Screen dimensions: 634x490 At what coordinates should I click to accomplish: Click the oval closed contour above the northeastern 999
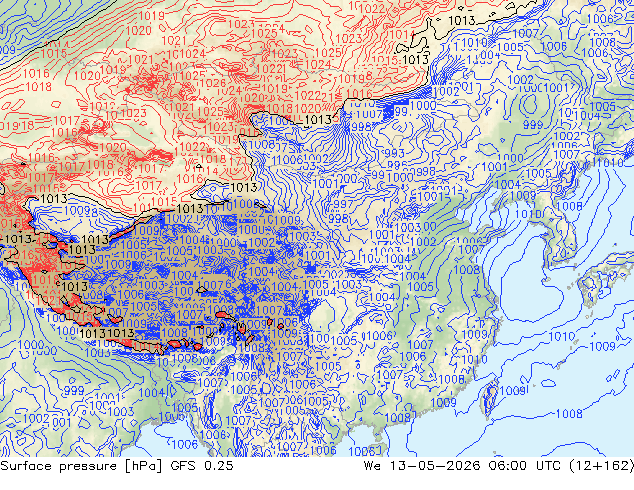(530, 105)
